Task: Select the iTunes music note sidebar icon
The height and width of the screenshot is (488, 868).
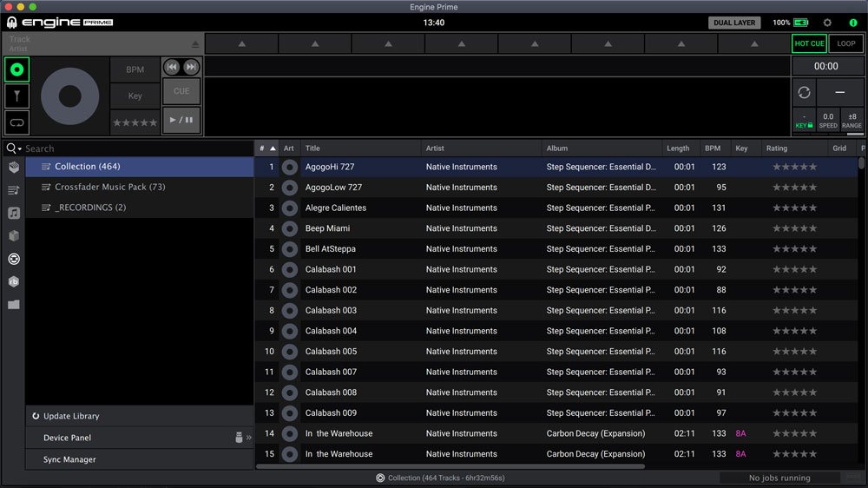Action: pyautogui.click(x=14, y=213)
